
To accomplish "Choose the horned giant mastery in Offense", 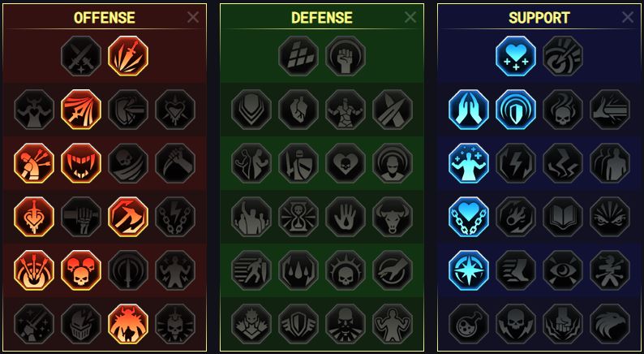I will pos(128,324).
